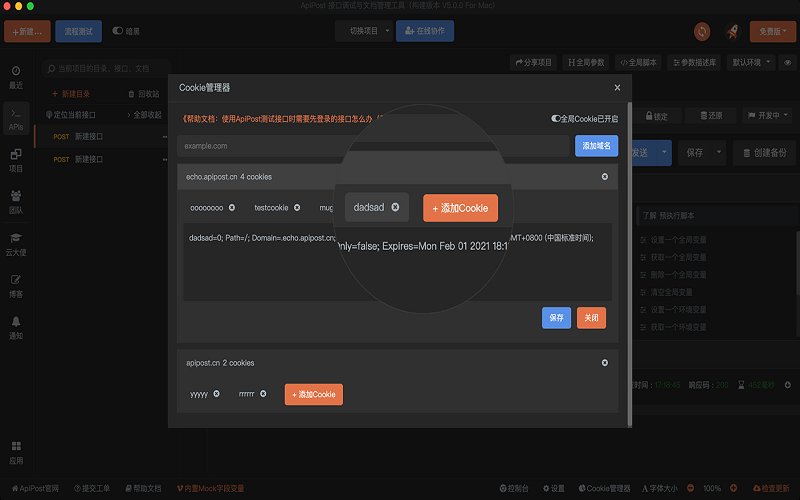
Task: Click the orange sync icon at top right
Action: click(702, 32)
